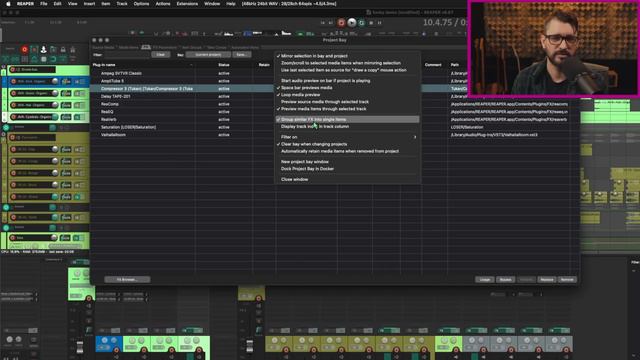The height and width of the screenshot is (360, 640).
Task: Switch to the Automation Items tab
Action: (x=245, y=47)
